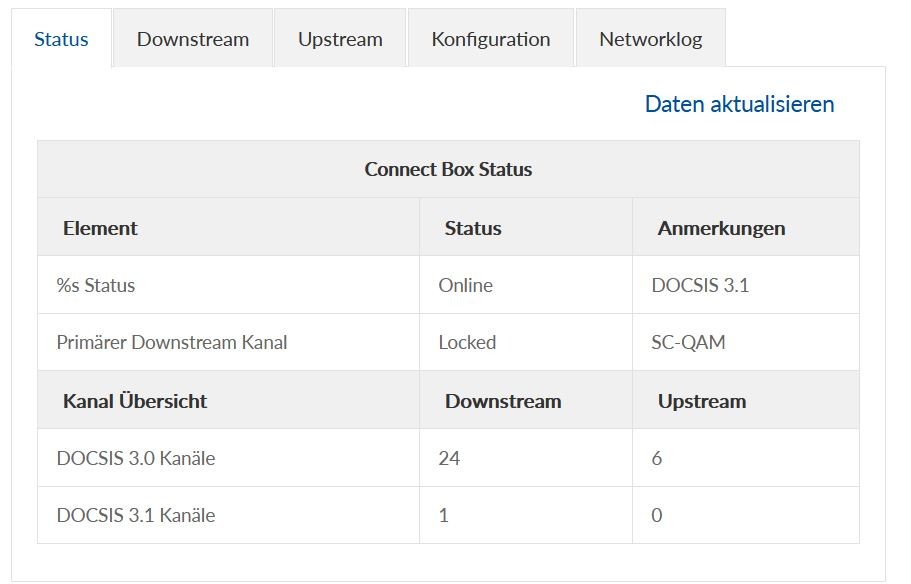Select the Konfiguration tab
Screen dimensions: 911x584
[491, 39]
